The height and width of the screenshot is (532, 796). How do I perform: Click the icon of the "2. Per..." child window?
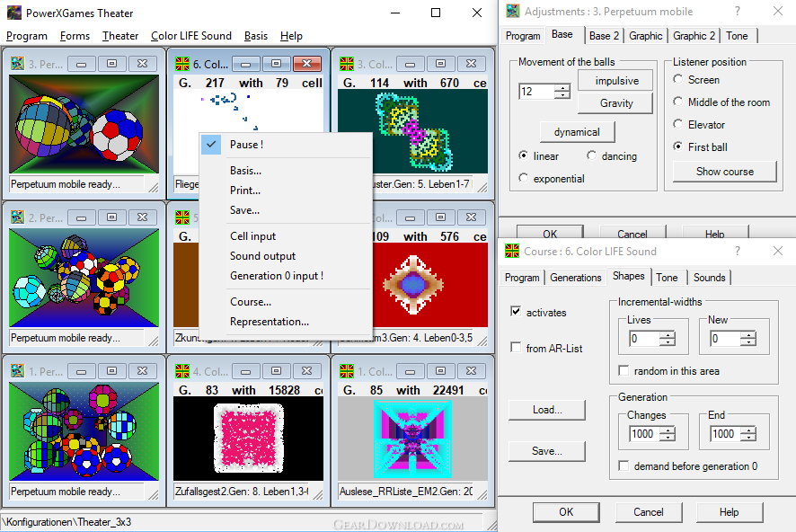[x=17, y=217]
